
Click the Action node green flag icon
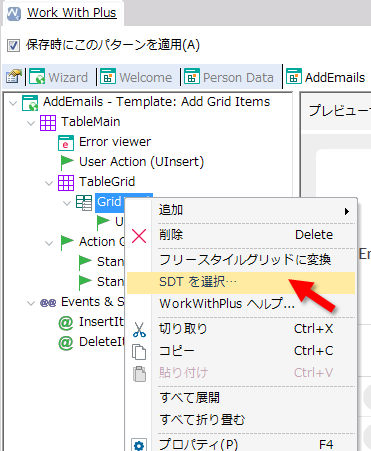pyautogui.click(x=67, y=243)
